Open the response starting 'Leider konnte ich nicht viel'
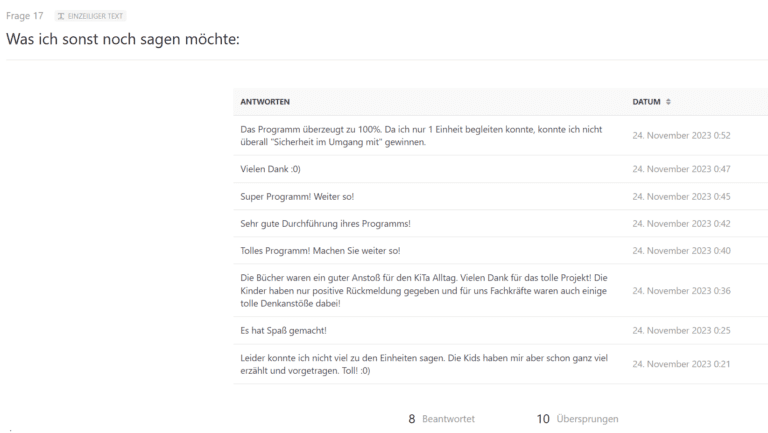Image resolution: width=768 pixels, height=433 pixels. point(424,364)
